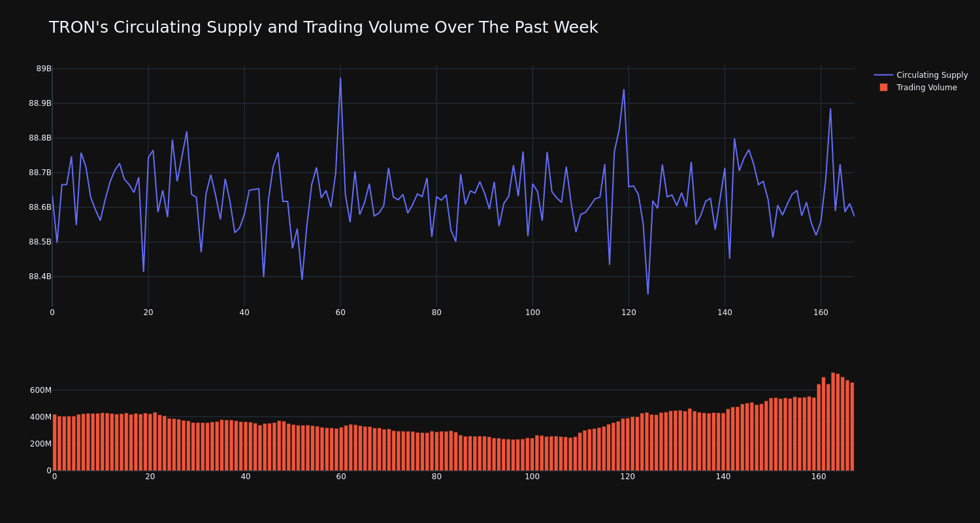The image size is (980, 523).
Task: Click the 400M volume axis label
Action: coord(41,417)
